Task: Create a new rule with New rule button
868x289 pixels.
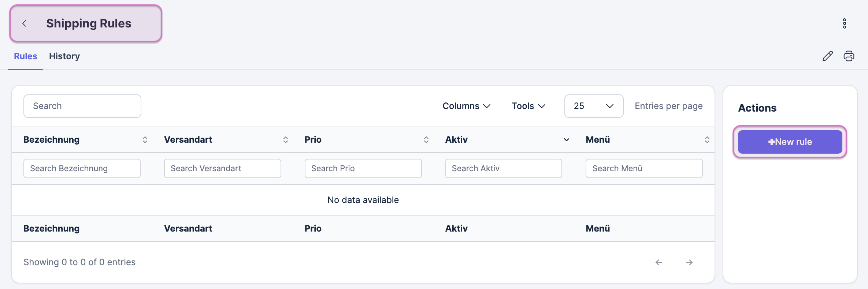Action: (790, 142)
